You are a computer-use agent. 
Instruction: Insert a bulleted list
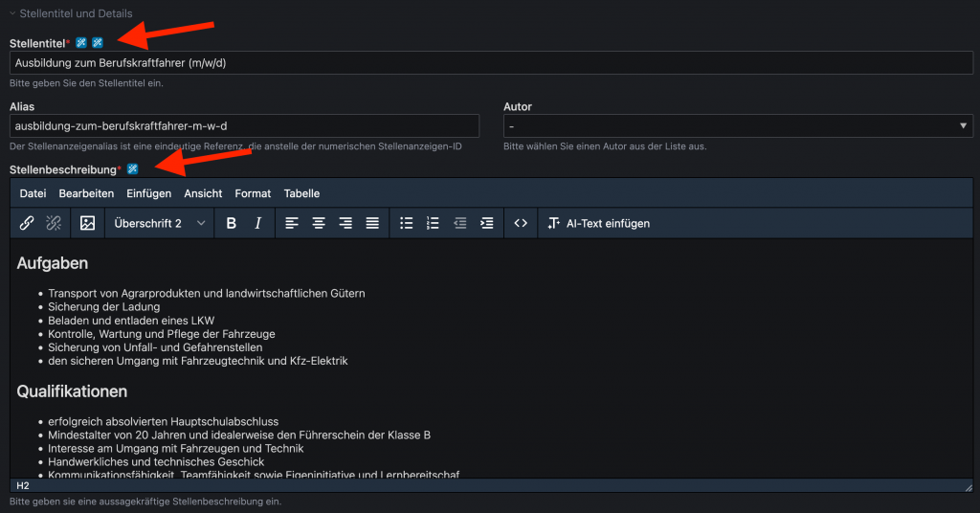click(x=406, y=223)
